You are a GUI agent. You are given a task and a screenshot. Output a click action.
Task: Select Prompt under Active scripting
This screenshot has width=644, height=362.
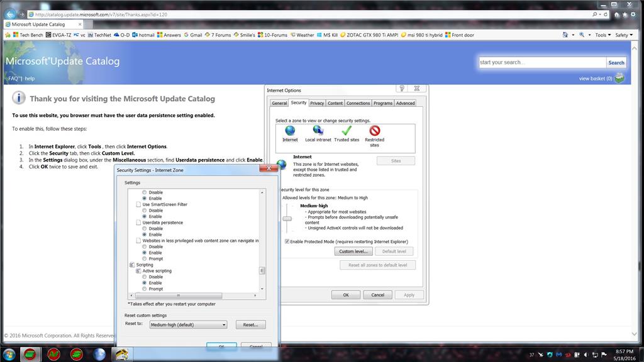[144, 289]
